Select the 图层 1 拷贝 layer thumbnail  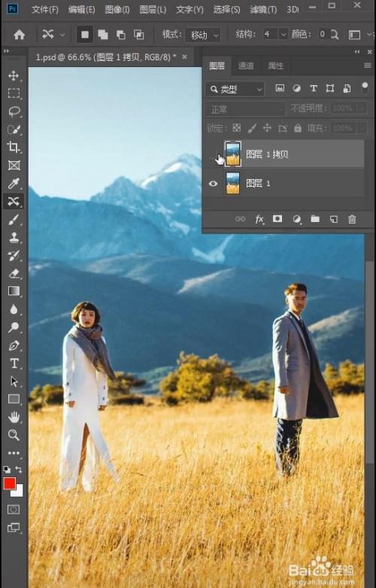click(232, 154)
